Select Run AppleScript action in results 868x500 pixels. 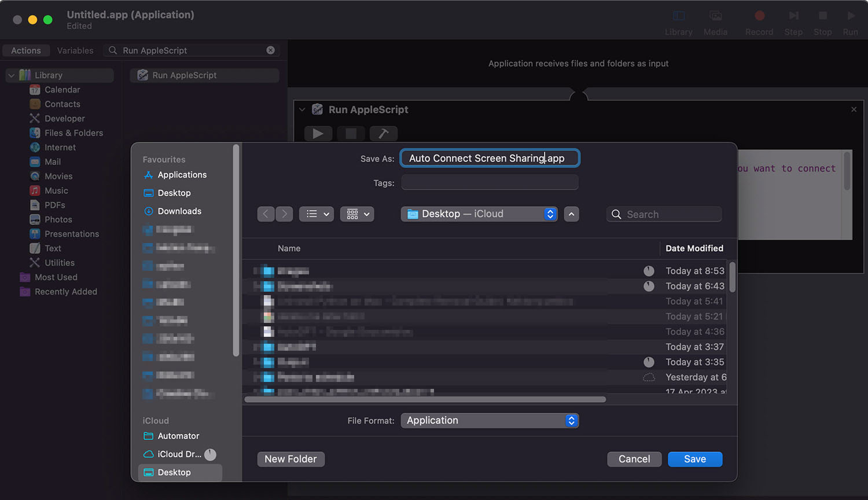pyautogui.click(x=204, y=75)
